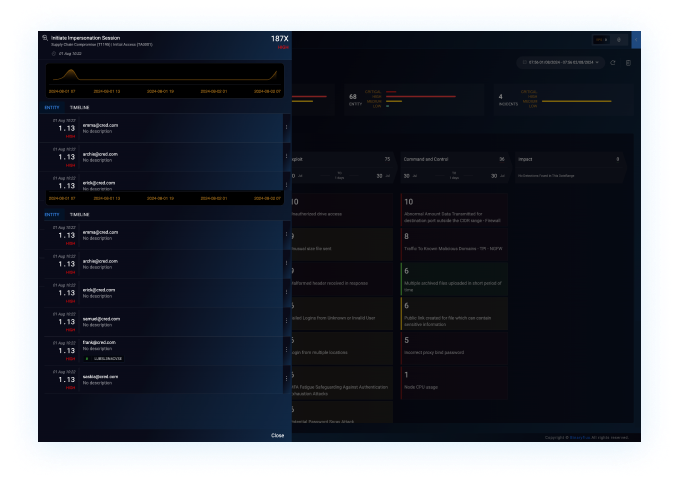Switch to the uppermost TIMELINE tab

[x=80, y=107]
